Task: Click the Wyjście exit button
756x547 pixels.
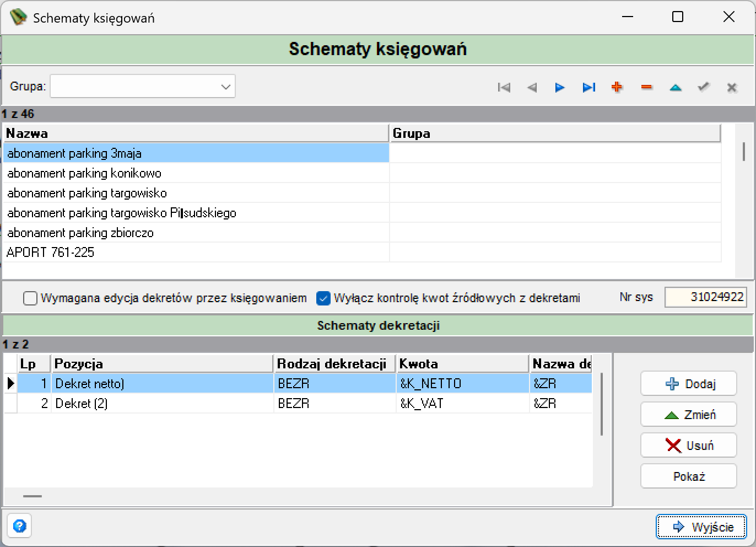Action: click(x=701, y=527)
